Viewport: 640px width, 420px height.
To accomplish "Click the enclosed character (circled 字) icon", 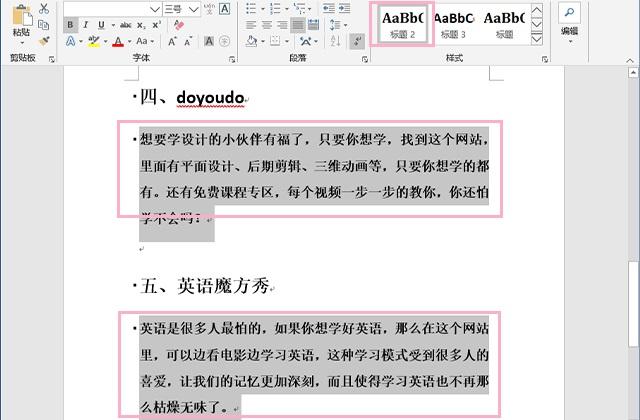I will [x=224, y=41].
